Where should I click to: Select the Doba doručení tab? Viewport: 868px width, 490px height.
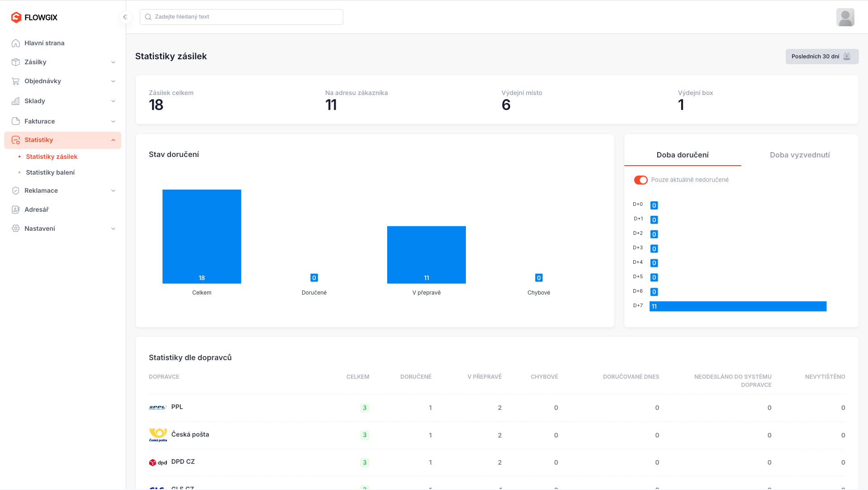click(x=682, y=155)
